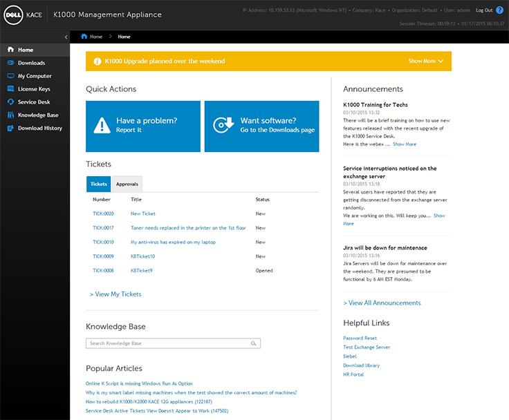The image size is (509, 420).
Task: Switch to the Approvals tab
Action: (x=127, y=184)
